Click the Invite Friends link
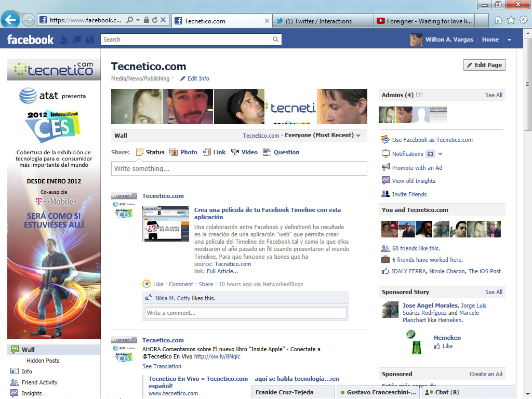This screenshot has height=399, width=532. point(409,194)
